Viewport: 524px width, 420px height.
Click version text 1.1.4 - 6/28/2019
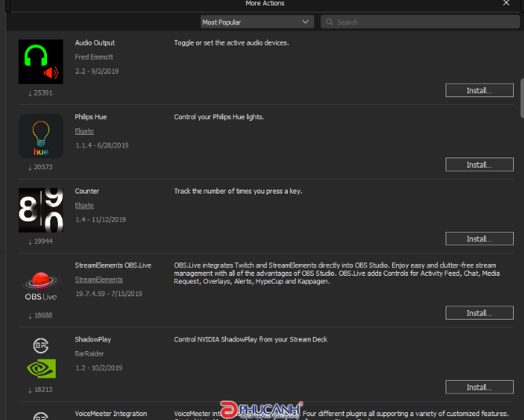(102, 145)
